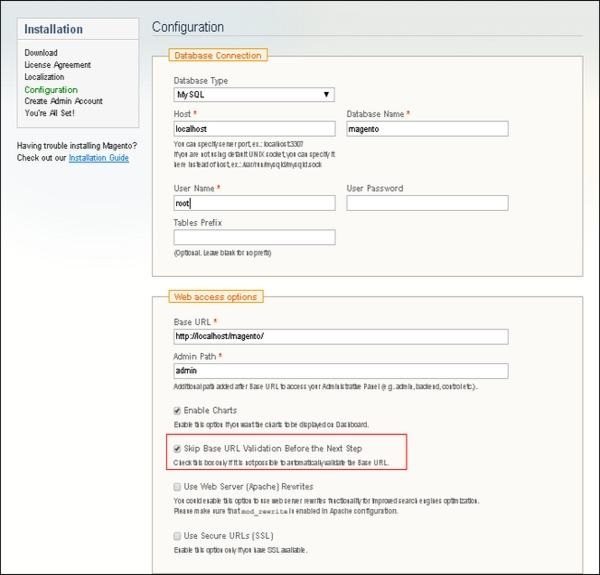Go to Localization step in sidebar
The width and height of the screenshot is (600, 575).
44,77
